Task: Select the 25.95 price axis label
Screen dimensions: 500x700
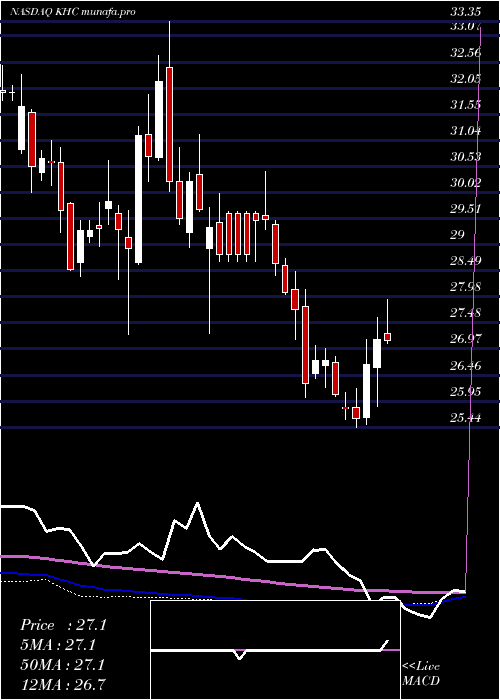Action: pyautogui.click(x=465, y=392)
